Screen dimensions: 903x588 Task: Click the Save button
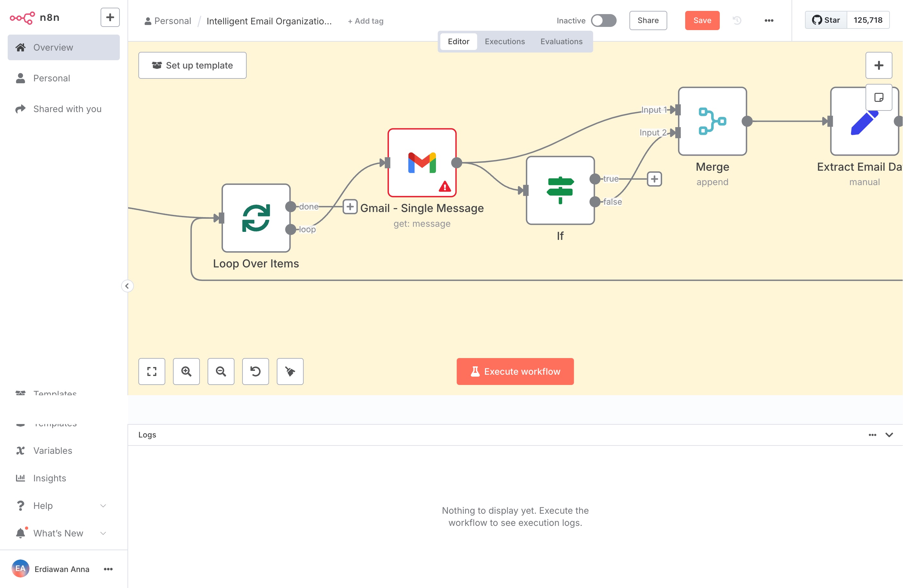point(702,20)
